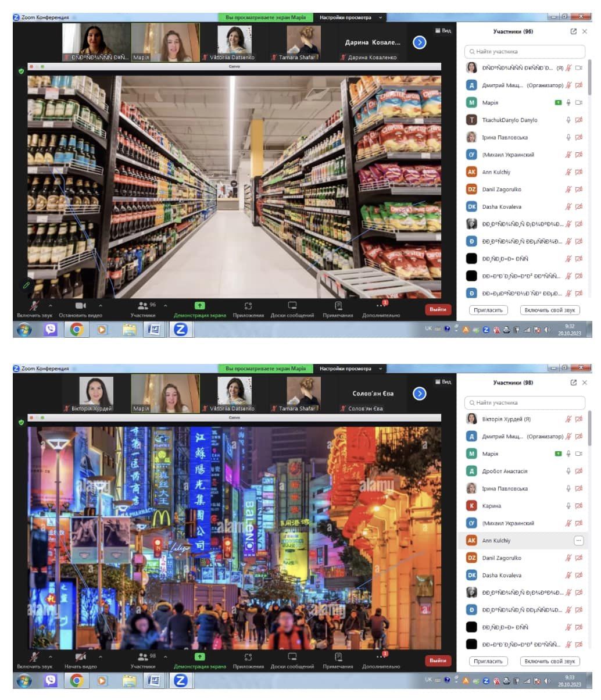The height and width of the screenshot is (700, 601).
Task: Open more options for Ann Kulchiy
Action: [x=578, y=541]
